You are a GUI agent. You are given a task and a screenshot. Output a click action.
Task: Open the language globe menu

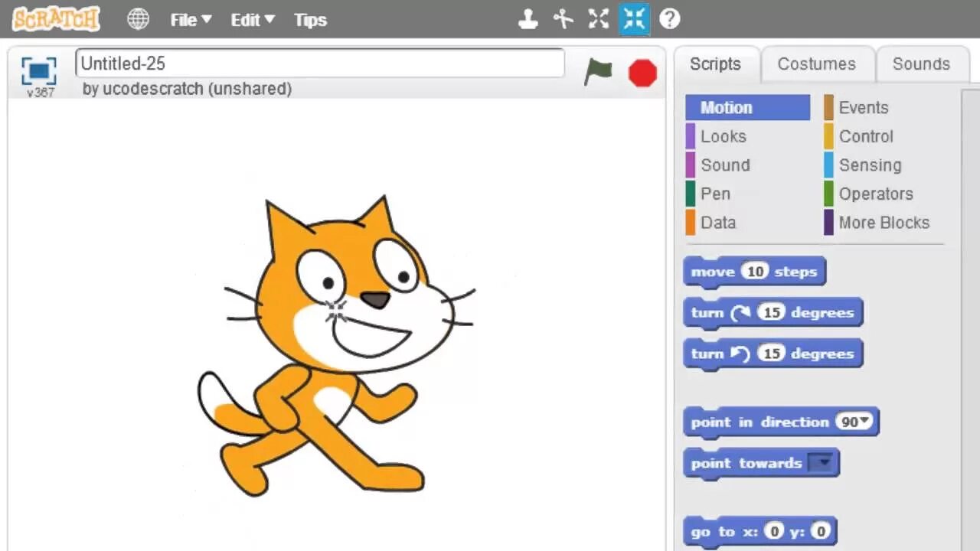pos(138,19)
